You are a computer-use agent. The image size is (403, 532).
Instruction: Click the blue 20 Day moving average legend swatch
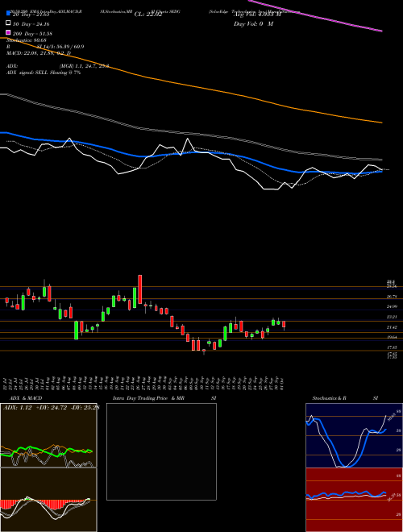(8, 14)
